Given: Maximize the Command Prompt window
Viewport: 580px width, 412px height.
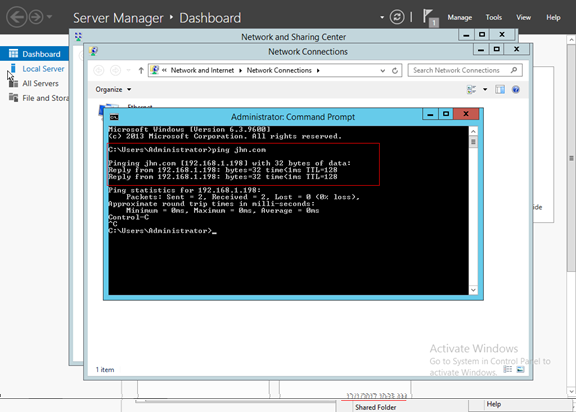Looking at the screenshot, I should pyautogui.click(x=446, y=114).
